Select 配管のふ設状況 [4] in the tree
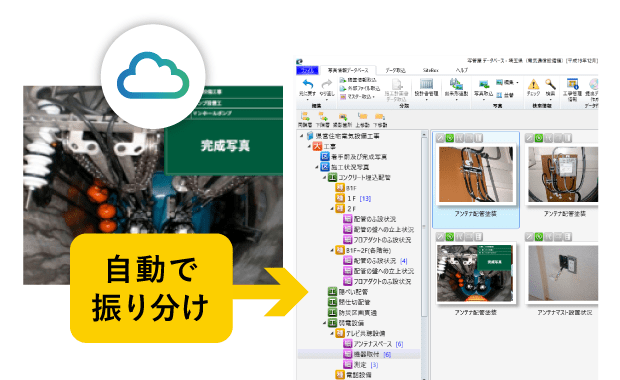The width and height of the screenshot is (620, 380). tap(375, 261)
